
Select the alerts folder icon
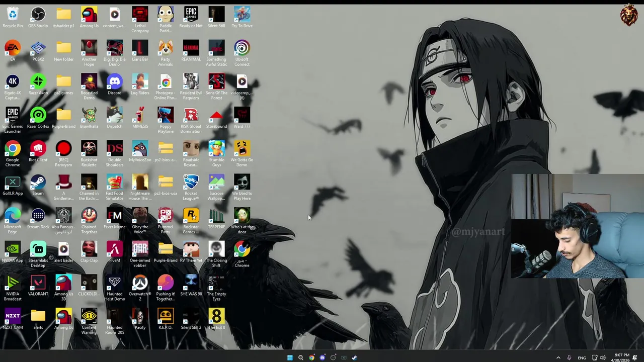(x=38, y=319)
